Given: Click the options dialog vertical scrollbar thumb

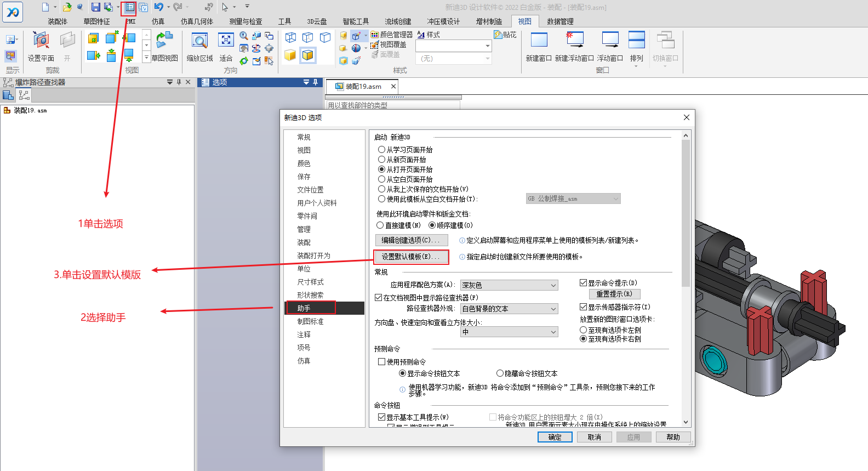Looking at the screenshot, I should tap(686, 213).
